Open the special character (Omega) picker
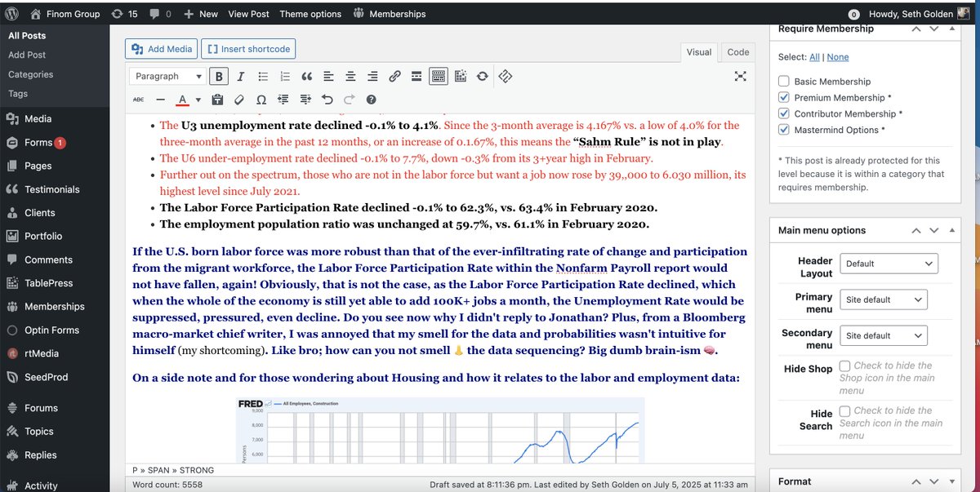The image size is (980, 492). coord(261,100)
